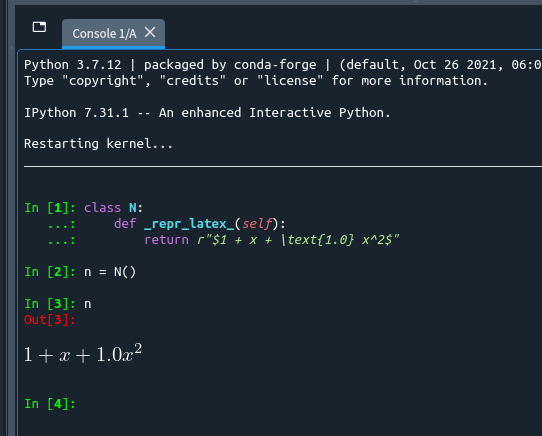Click the 'Type "copyright"' information line
Image resolution: width=542 pixels, height=436 pixels.
tap(256, 81)
